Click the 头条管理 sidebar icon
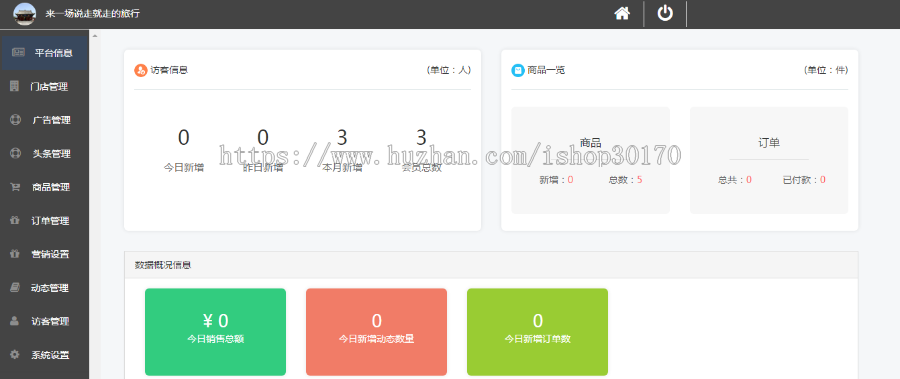This screenshot has width=900, height=379. coord(15,153)
